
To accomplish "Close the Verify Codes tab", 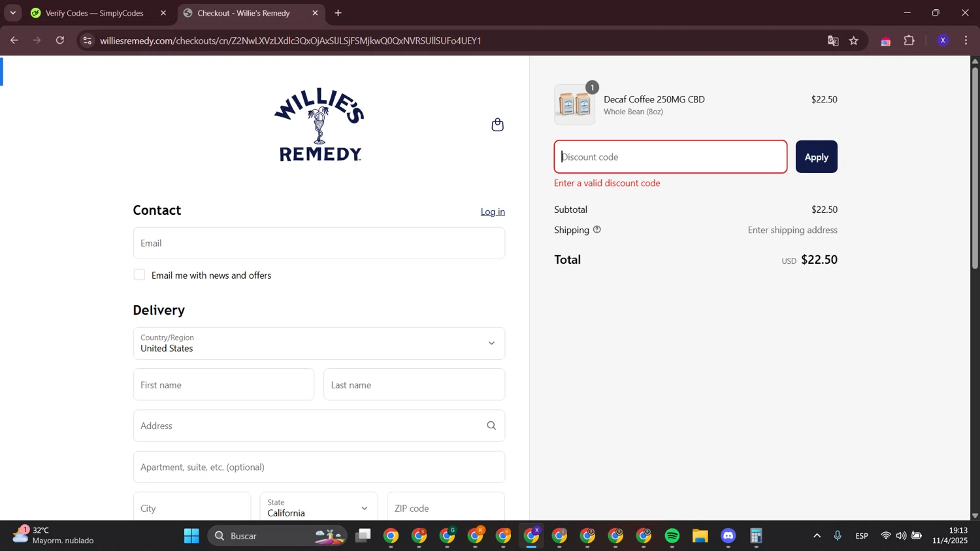I will 163,13.
